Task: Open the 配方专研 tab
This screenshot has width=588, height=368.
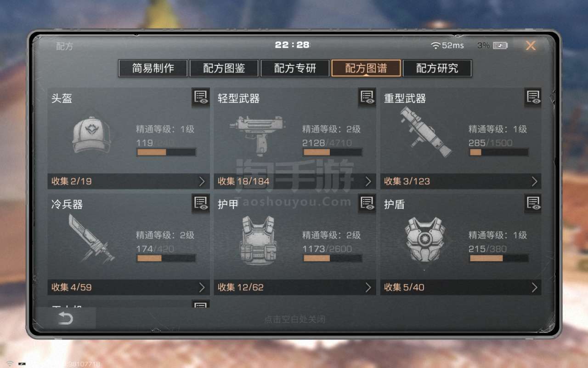Action: tap(295, 68)
